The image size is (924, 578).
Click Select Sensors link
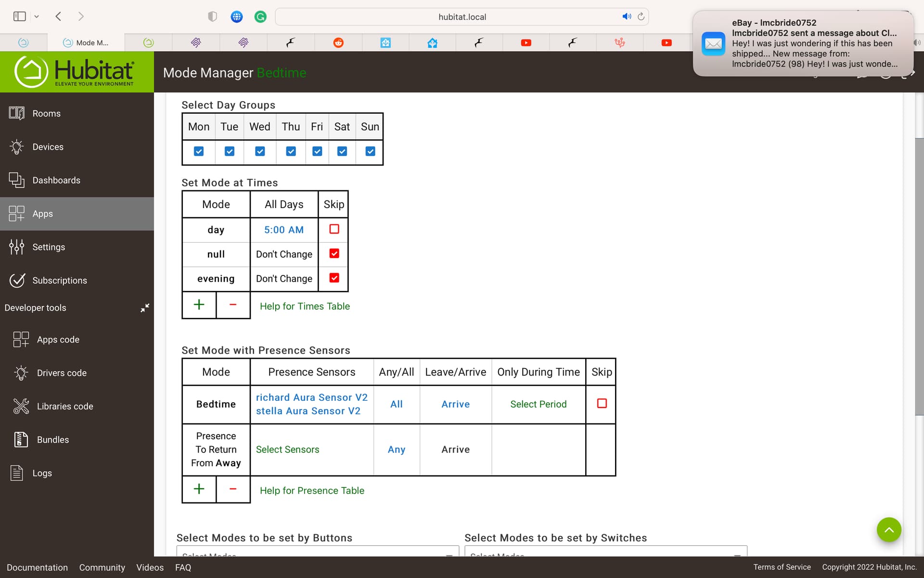tap(287, 449)
